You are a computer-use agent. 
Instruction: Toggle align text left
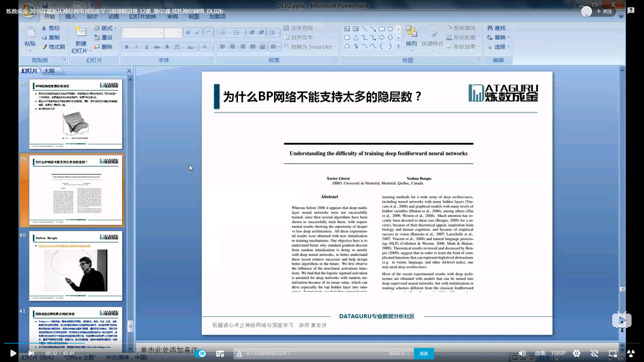click(x=223, y=47)
